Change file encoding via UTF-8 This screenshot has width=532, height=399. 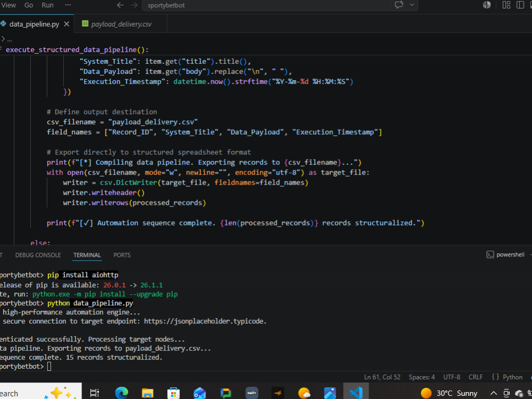click(x=452, y=377)
